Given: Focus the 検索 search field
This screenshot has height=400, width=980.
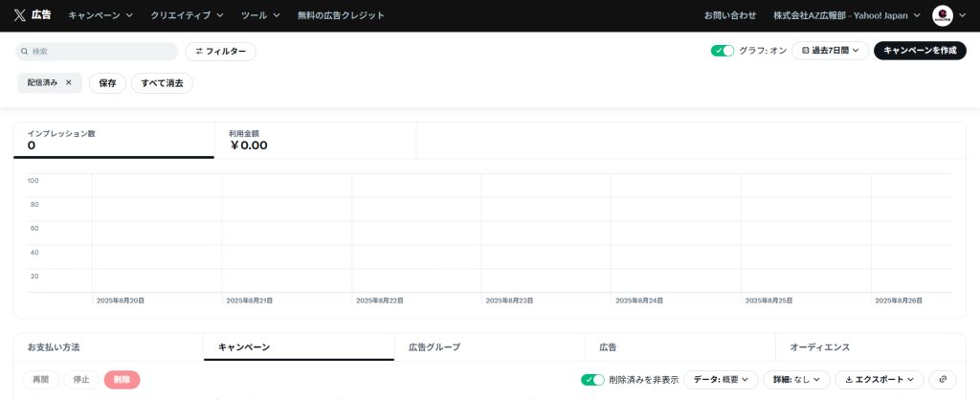Looking at the screenshot, I should click(100, 52).
